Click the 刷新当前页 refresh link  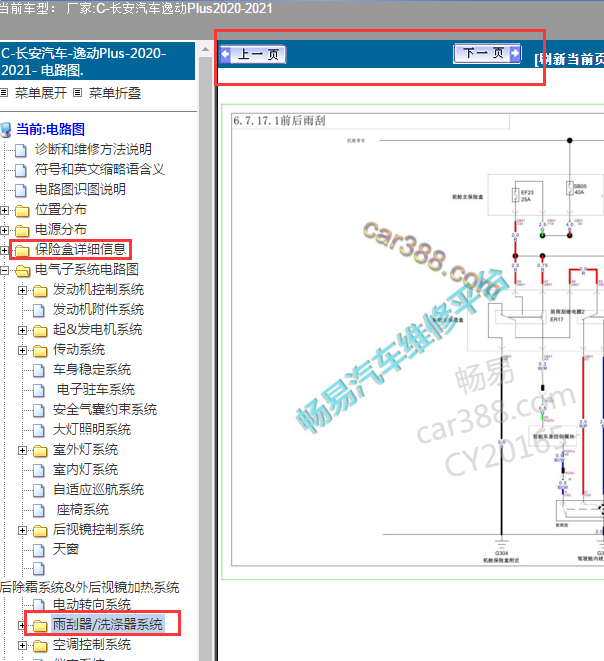click(569, 59)
